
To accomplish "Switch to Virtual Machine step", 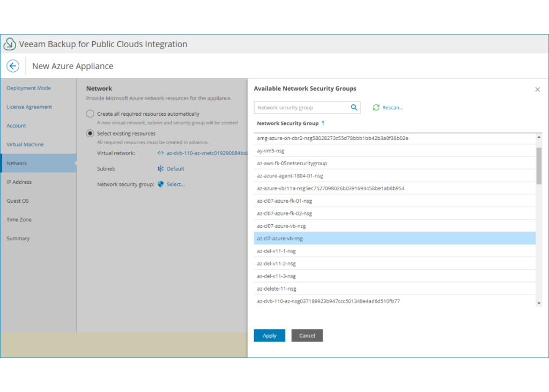I will 25,144.
